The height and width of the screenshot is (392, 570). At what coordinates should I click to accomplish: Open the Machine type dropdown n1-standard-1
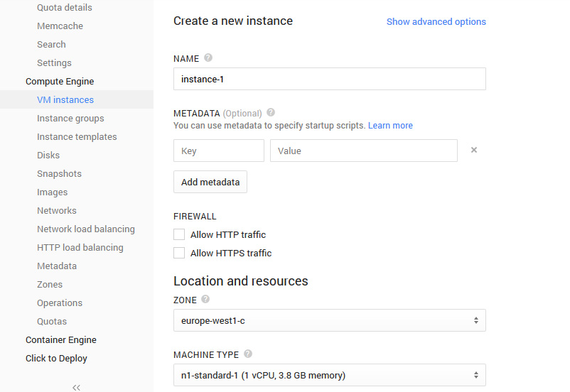[x=329, y=374]
